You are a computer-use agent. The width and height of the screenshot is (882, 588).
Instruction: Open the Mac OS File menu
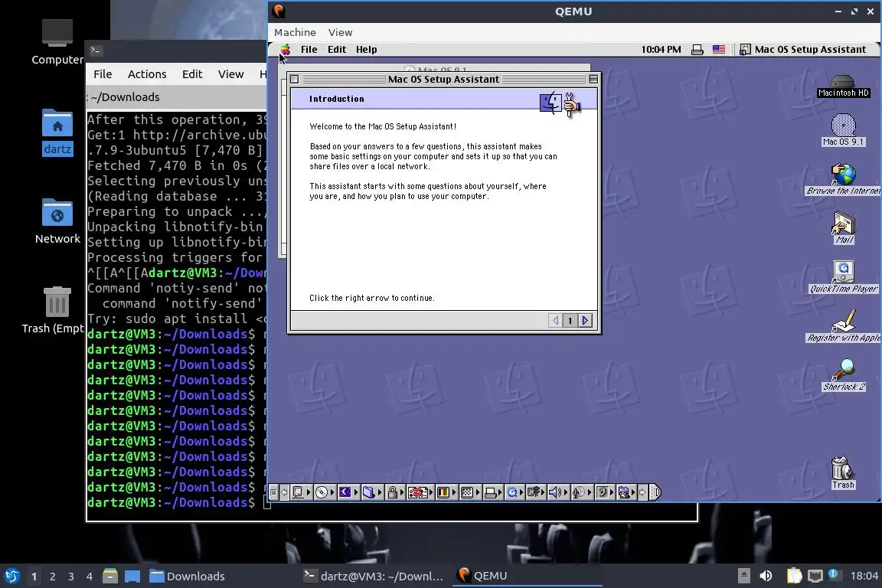click(x=309, y=50)
